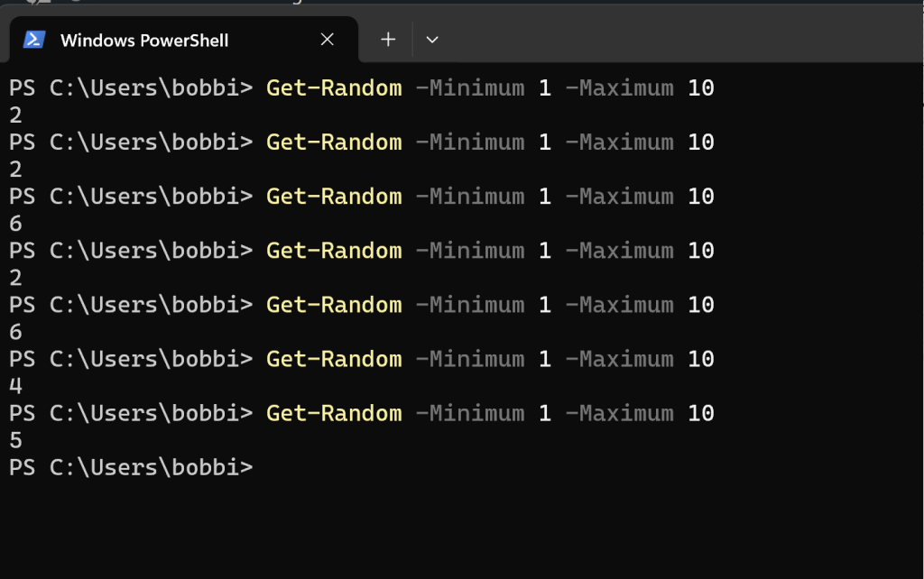Open a new tab with the plus icon
The height and width of the screenshot is (579, 924).
(388, 39)
